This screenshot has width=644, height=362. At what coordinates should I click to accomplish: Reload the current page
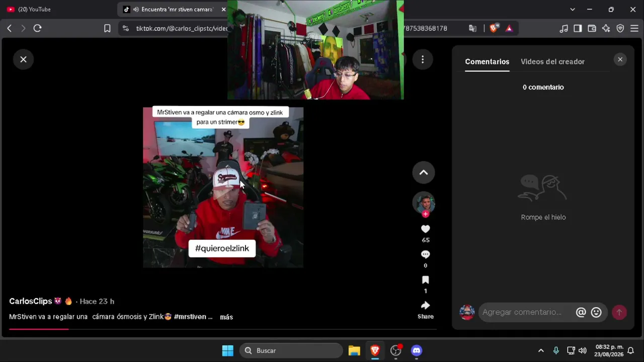pyautogui.click(x=37, y=28)
